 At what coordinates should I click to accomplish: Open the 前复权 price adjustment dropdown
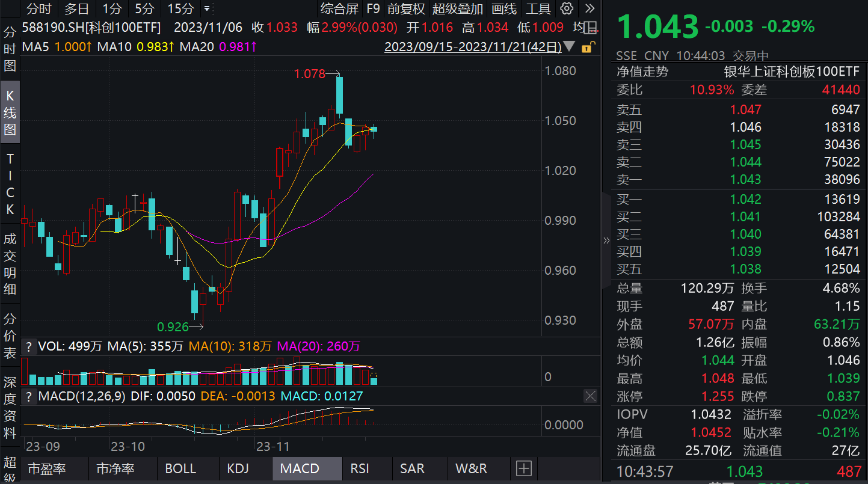point(406,9)
